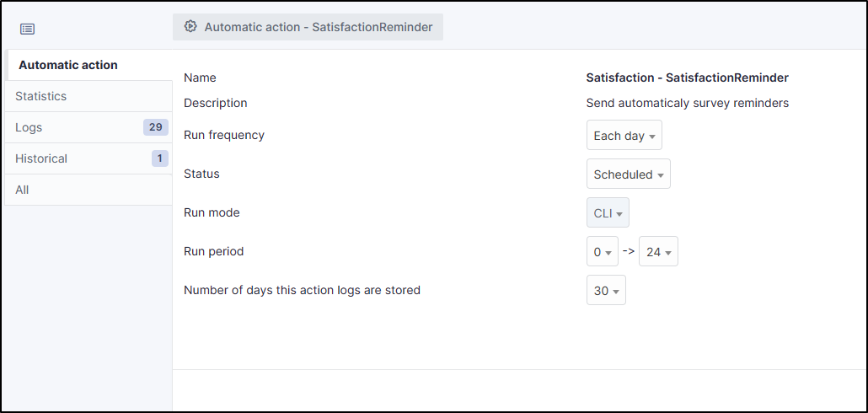Click the gear icon beside Automatic action title
The width and height of the screenshot is (868, 413).
click(x=190, y=27)
